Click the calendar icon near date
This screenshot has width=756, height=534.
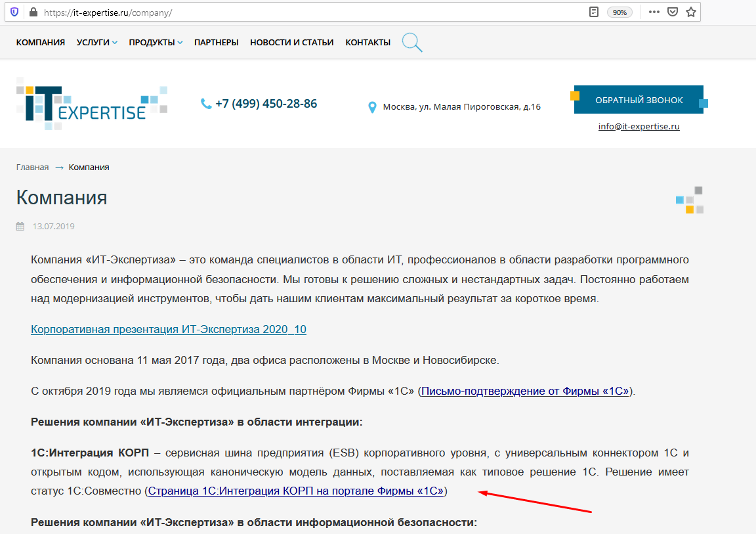coord(20,226)
